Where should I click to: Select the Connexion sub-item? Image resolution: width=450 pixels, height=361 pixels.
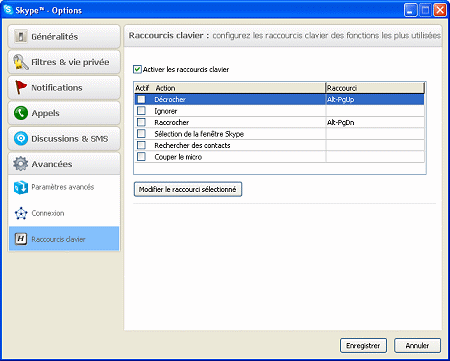click(64, 213)
